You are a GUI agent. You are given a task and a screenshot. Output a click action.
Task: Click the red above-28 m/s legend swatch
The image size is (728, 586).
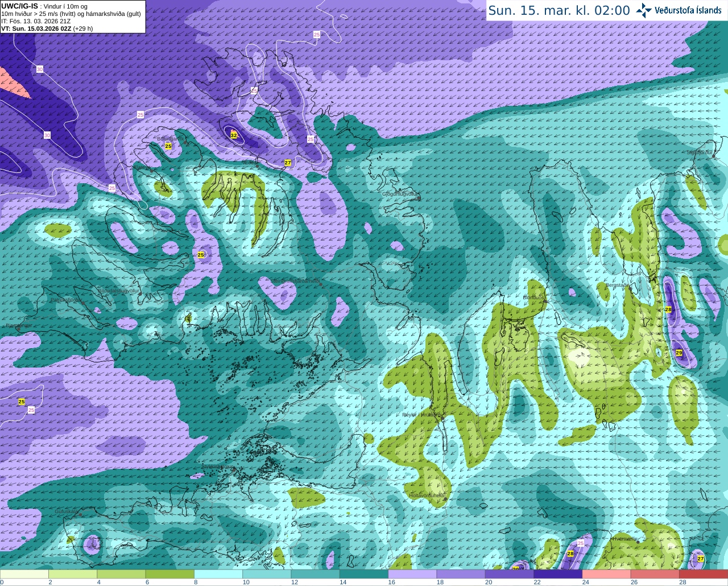pyautogui.click(x=704, y=574)
